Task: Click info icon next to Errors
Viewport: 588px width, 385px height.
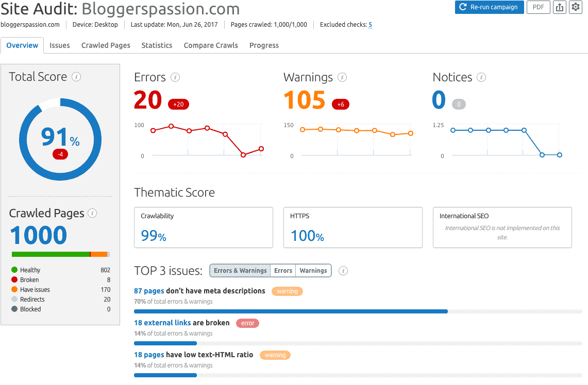Action: [x=175, y=77]
